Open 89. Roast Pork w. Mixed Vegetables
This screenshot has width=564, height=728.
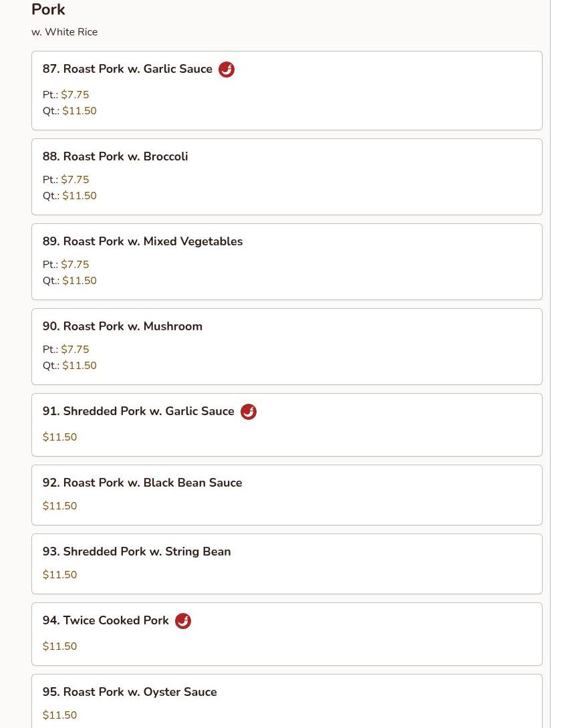point(143,241)
